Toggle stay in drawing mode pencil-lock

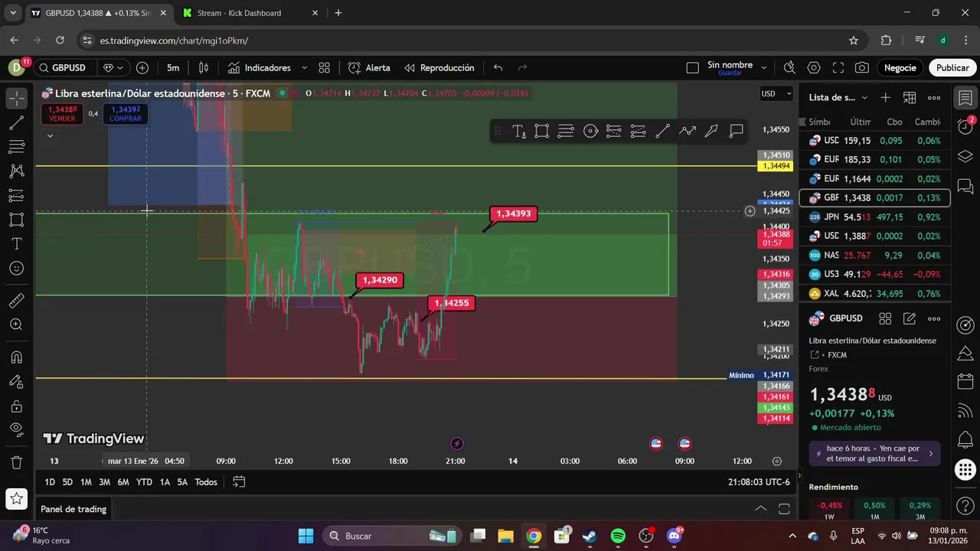click(x=16, y=381)
